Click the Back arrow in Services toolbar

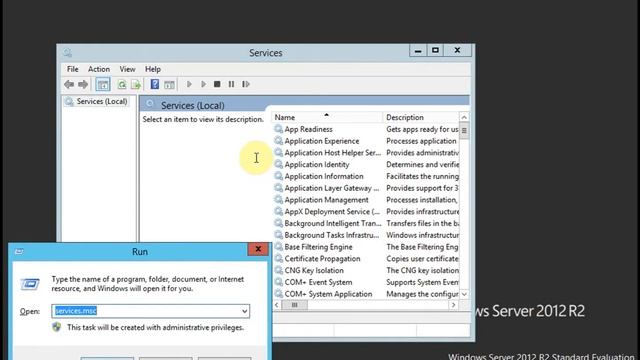(69, 84)
